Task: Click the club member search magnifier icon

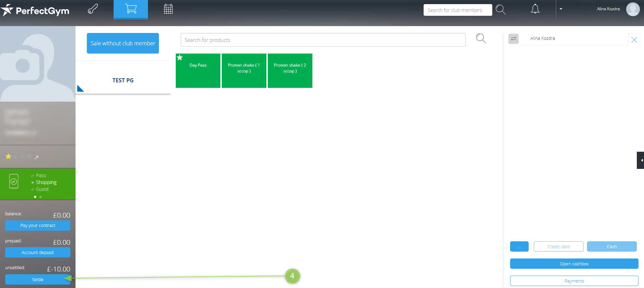Action: pyautogui.click(x=501, y=10)
